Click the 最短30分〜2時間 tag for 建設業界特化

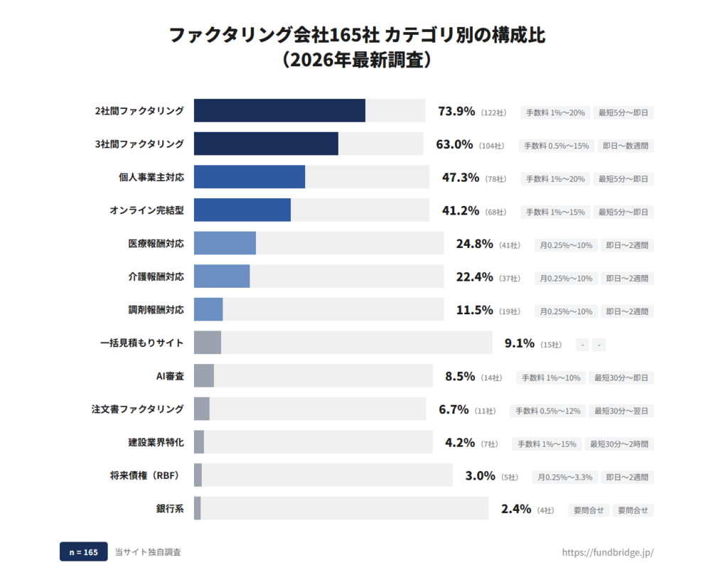(x=619, y=444)
